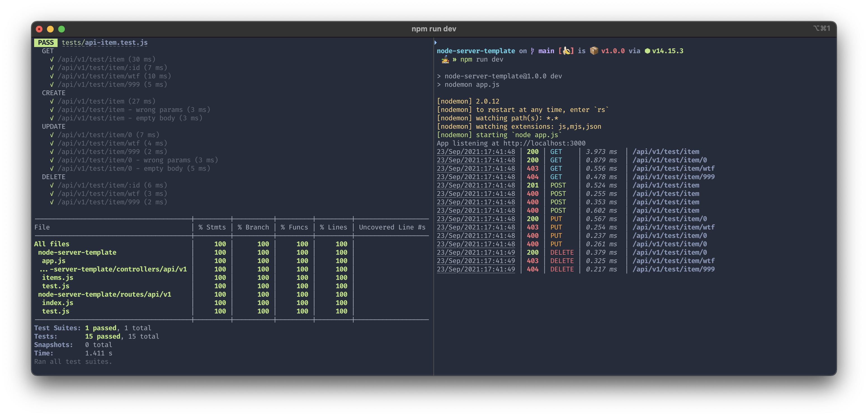Click the 'DELETE' test group heading
The height and width of the screenshot is (417, 868).
point(54,177)
